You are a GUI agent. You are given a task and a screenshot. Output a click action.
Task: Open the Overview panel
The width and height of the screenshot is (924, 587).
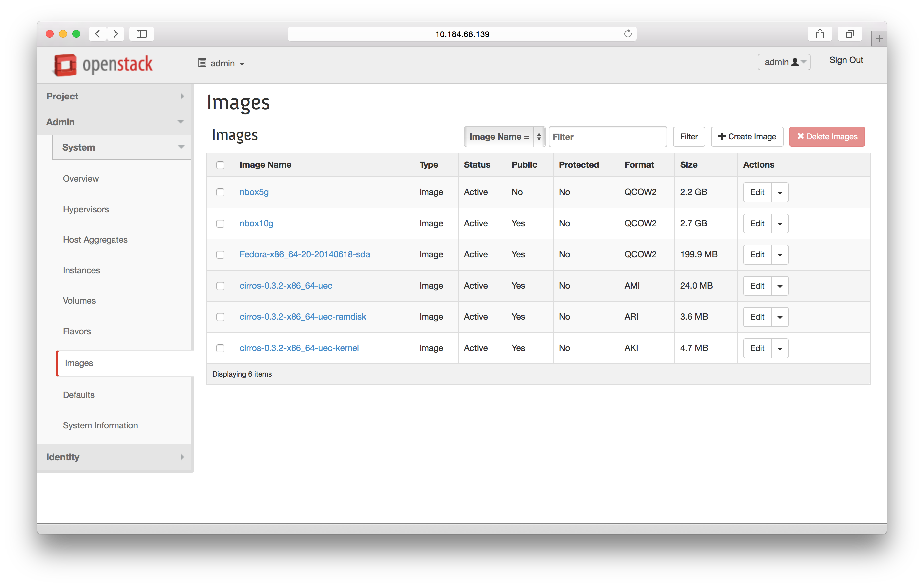point(81,179)
